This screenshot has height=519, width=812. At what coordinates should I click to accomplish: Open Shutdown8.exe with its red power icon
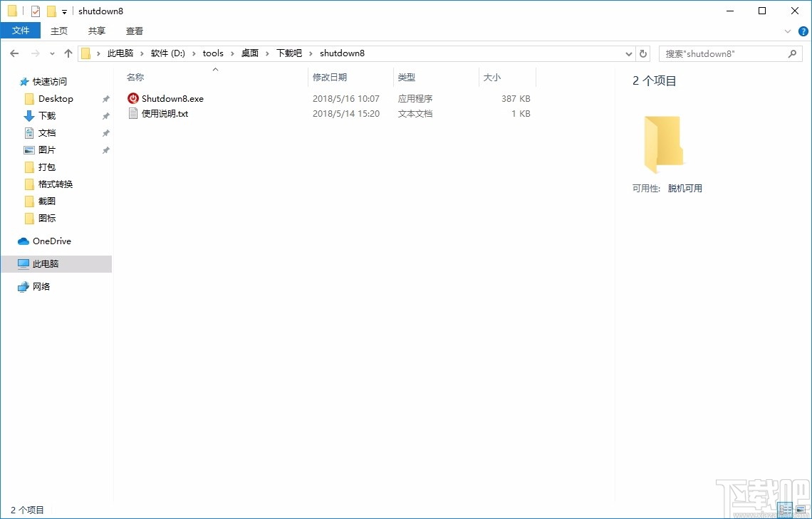coord(171,98)
